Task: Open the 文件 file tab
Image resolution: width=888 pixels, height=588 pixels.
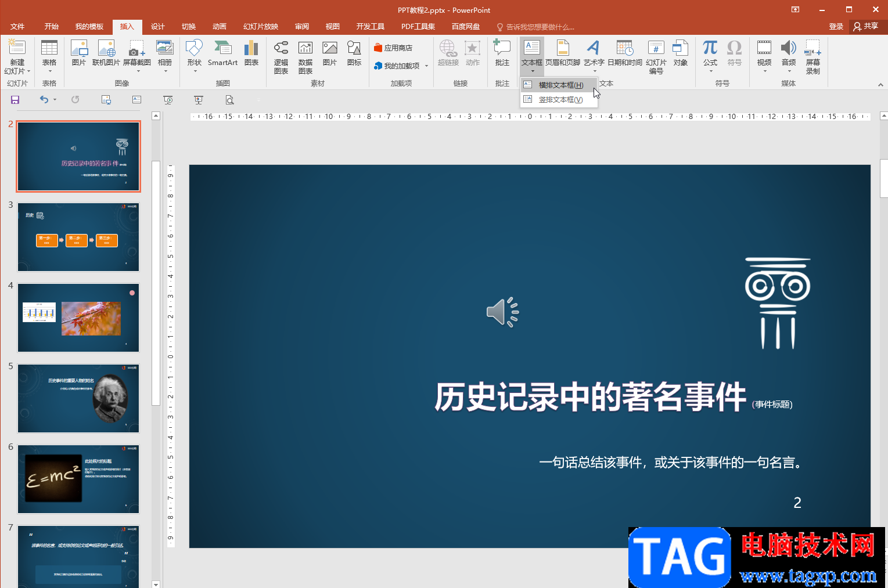Action: click(17, 27)
